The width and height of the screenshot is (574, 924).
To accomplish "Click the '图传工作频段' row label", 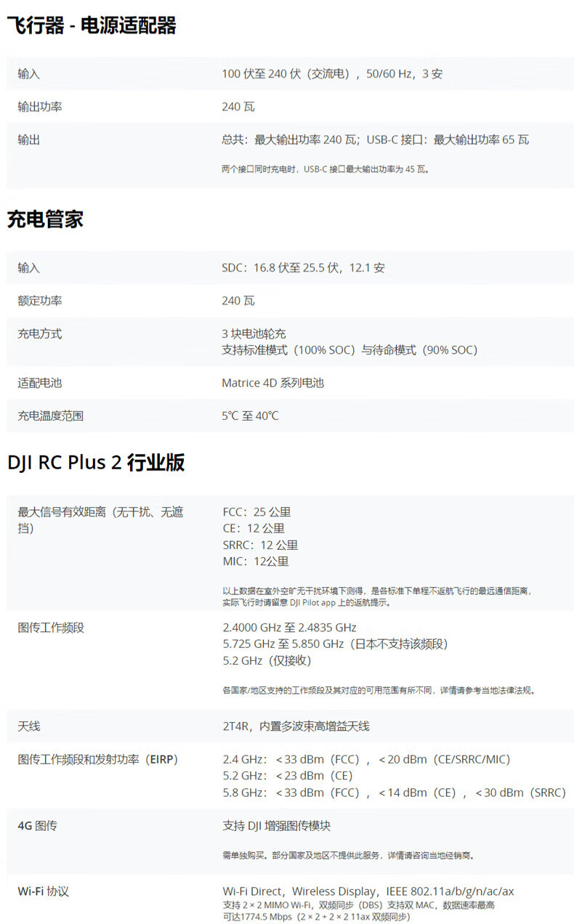I will tap(51, 628).
